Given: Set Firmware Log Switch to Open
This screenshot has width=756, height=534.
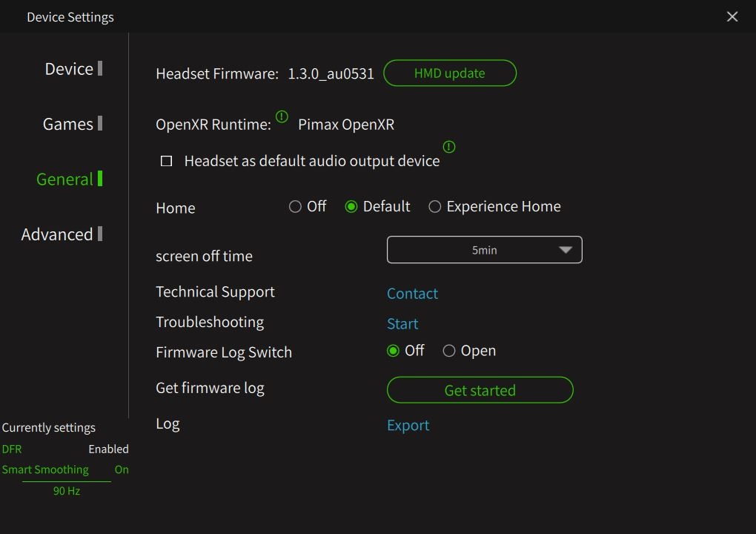Looking at the screenshot, I should [x=449, y=351].
